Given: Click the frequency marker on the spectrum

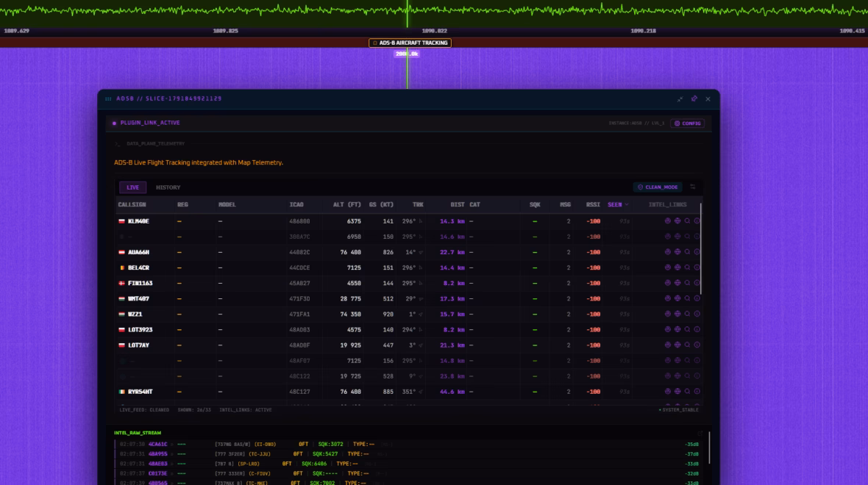Looking at the screenshot, I should tap(408, 14).
